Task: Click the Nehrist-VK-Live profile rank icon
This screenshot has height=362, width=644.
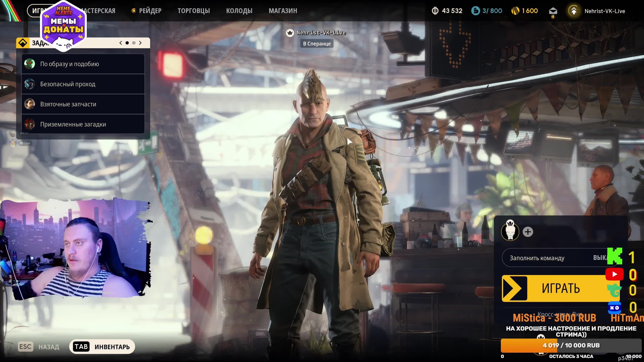Action: coord(574,11)
